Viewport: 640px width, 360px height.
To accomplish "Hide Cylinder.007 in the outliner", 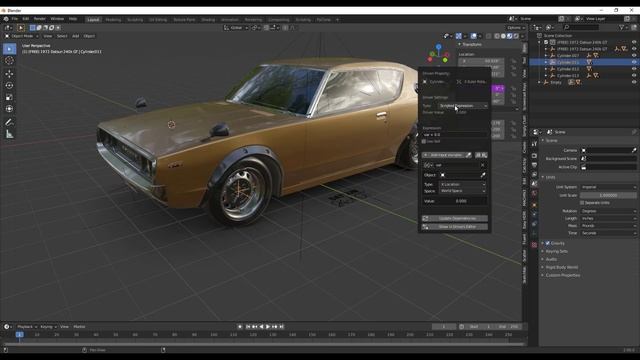I will tap(634, 56).
